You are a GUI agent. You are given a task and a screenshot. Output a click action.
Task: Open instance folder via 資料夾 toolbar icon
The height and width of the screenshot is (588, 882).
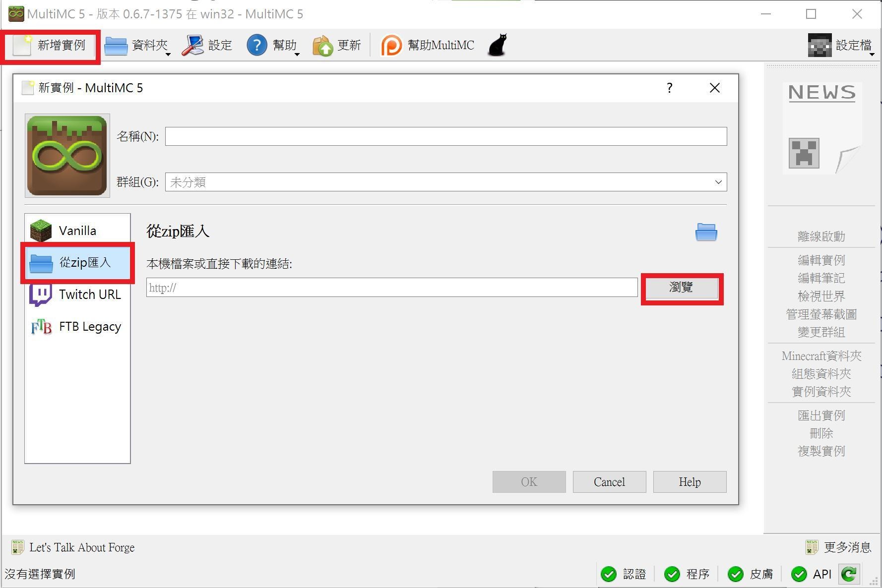click(x=116, y=45)
